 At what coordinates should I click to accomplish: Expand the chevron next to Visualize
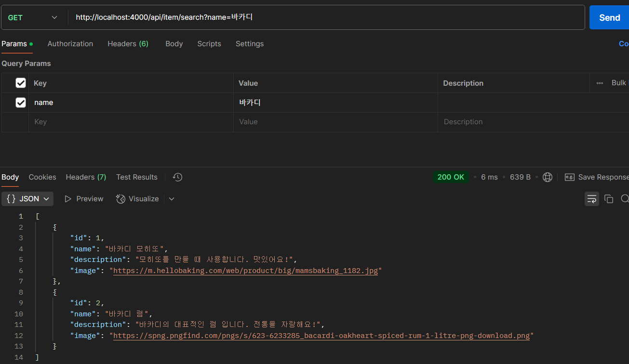[172, 198]
